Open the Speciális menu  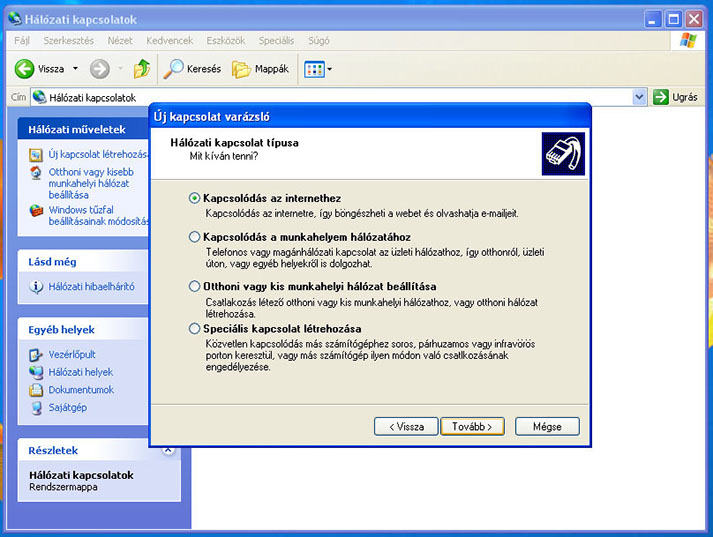(x=276, y=41)
